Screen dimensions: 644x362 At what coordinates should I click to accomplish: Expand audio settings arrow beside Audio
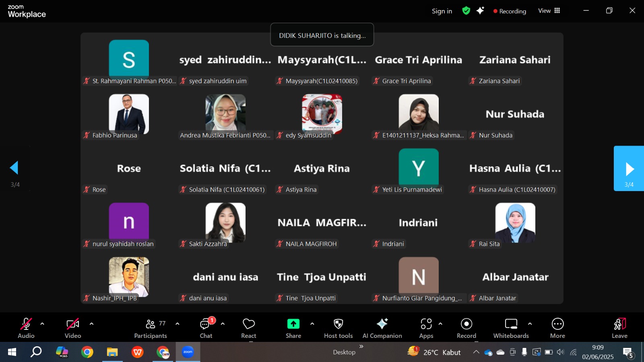[x=42, y=324]
